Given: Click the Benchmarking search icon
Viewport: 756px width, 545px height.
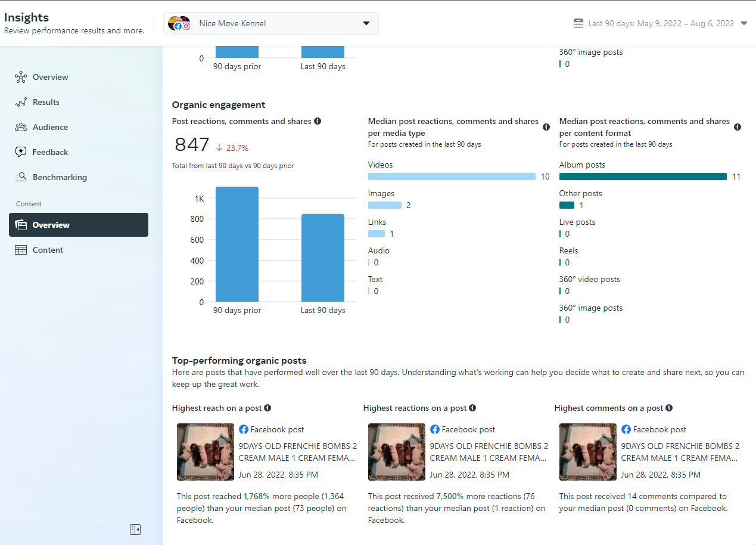Looking at the screenshot, I should [x=21, y=177].
